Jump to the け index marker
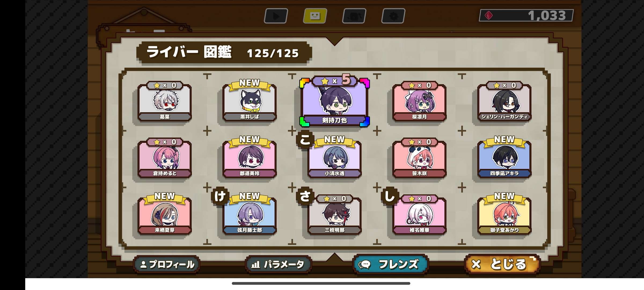Image resolution: width=644 pixels, height=290 pixels. click(x=220, y=196)
